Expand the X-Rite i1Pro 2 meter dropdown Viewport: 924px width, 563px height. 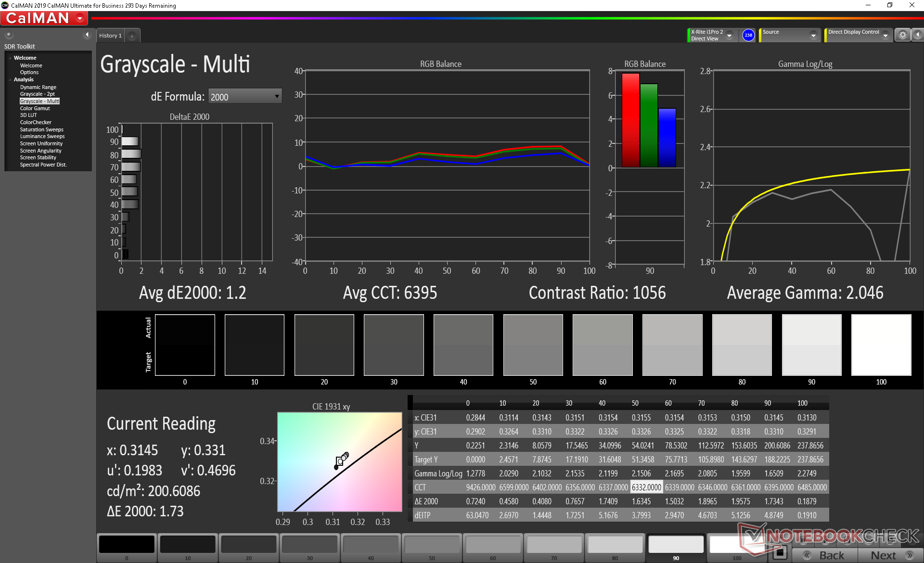(729, 36)
